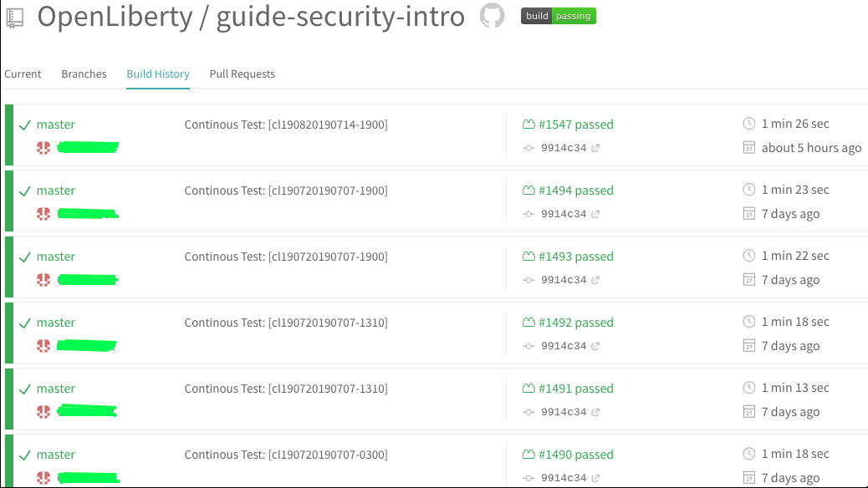Click the calendar icon next to about 5 hours ago

pyautogui.click(x=750, y=148)
